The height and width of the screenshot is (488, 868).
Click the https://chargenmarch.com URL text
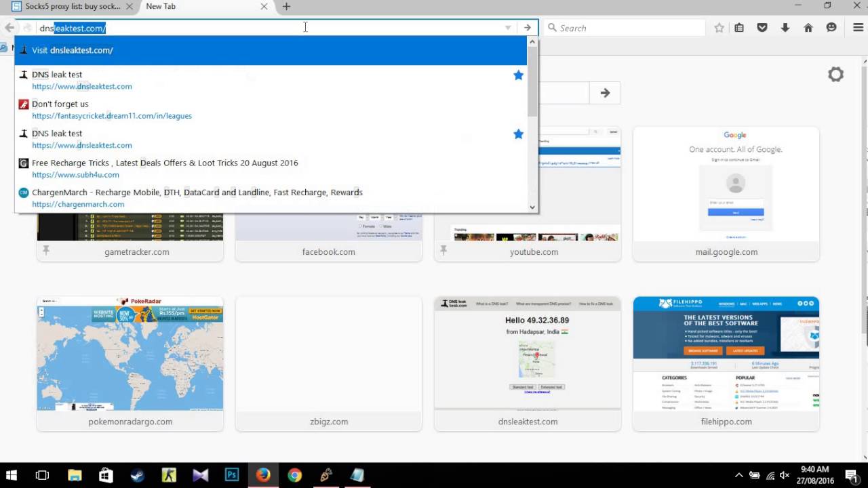click(78, 204)
